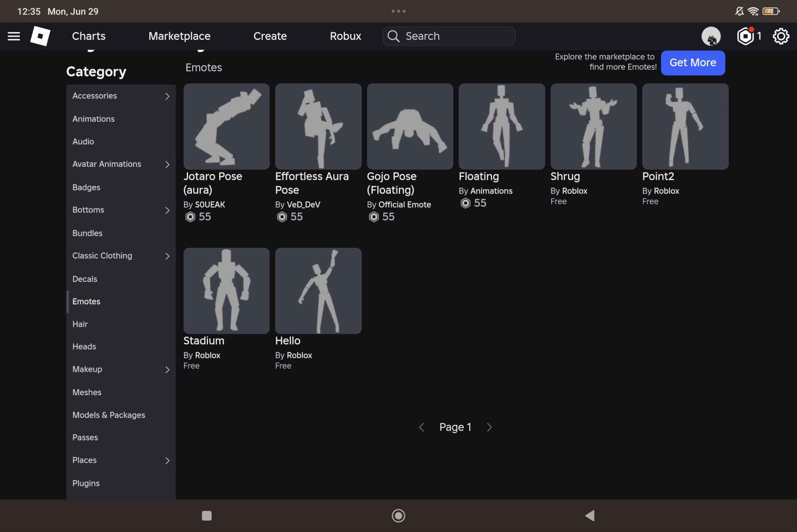Open the user avatar profile icon
797x532 pixels.
pos(711,36)
